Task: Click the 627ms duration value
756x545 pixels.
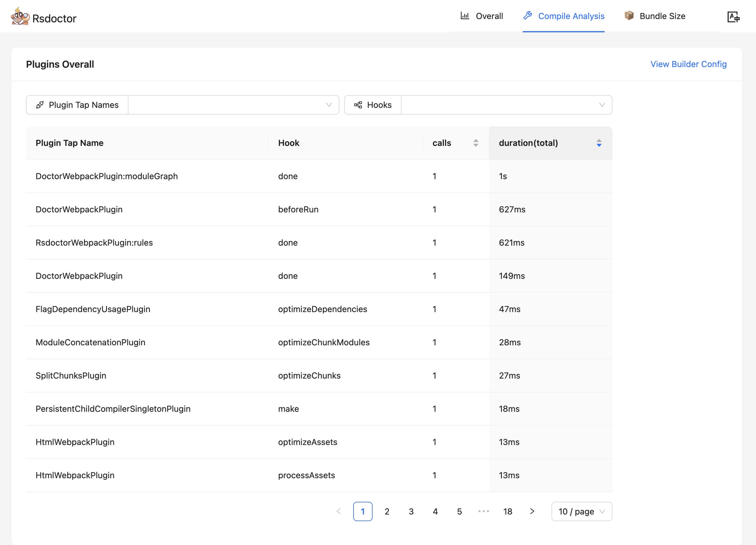Action: click(x=512, y=209)
